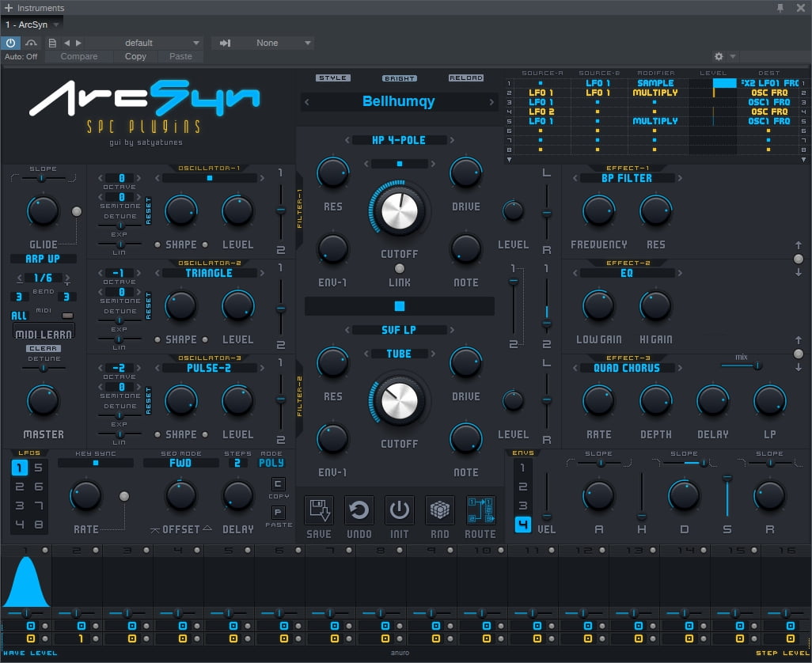Toggle the MIDI switch next to ALL
The image size is (812, 663).
(x=67, y=315)
